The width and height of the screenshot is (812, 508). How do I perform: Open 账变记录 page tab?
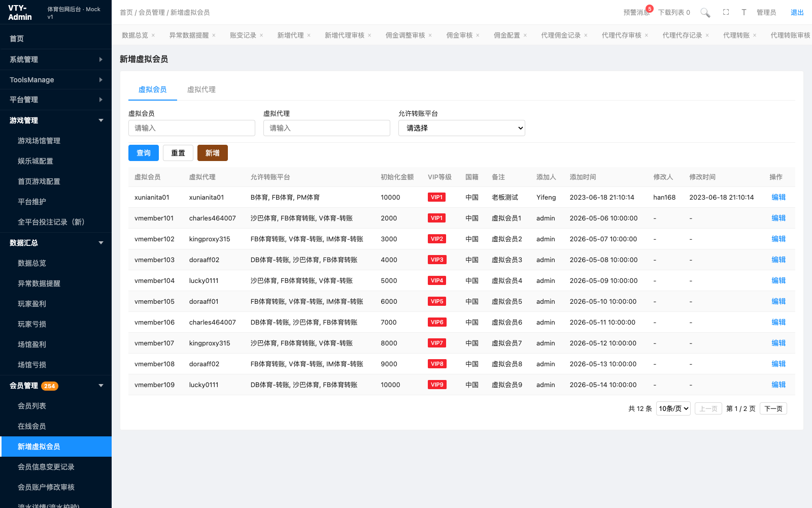click(x=243, y=35)
